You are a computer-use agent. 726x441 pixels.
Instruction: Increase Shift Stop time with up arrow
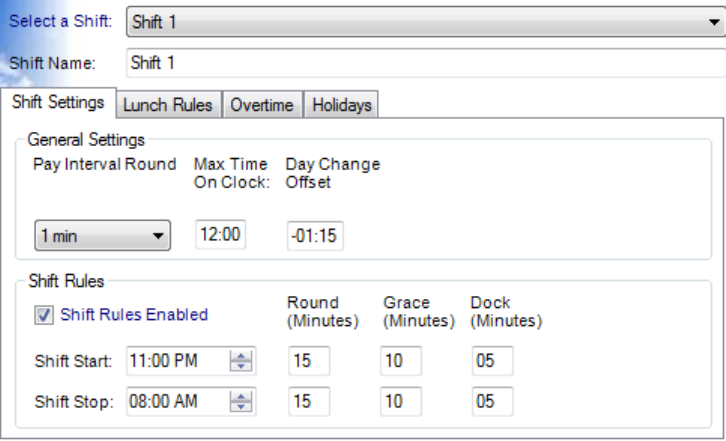(241, 397)
